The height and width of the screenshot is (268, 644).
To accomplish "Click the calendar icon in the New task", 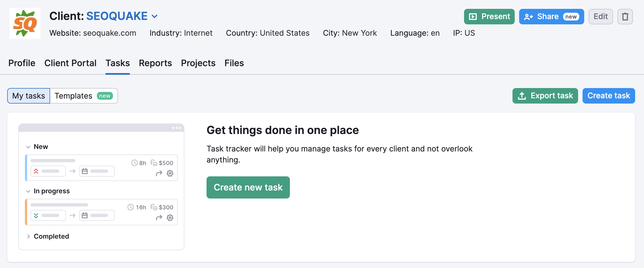I will (x=85, y=171).
